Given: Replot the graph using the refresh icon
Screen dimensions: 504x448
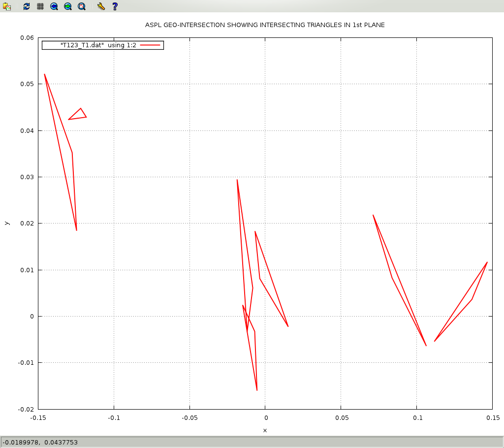Looking at the screenshot, I should pyautogui.click(x=27, y=6).
